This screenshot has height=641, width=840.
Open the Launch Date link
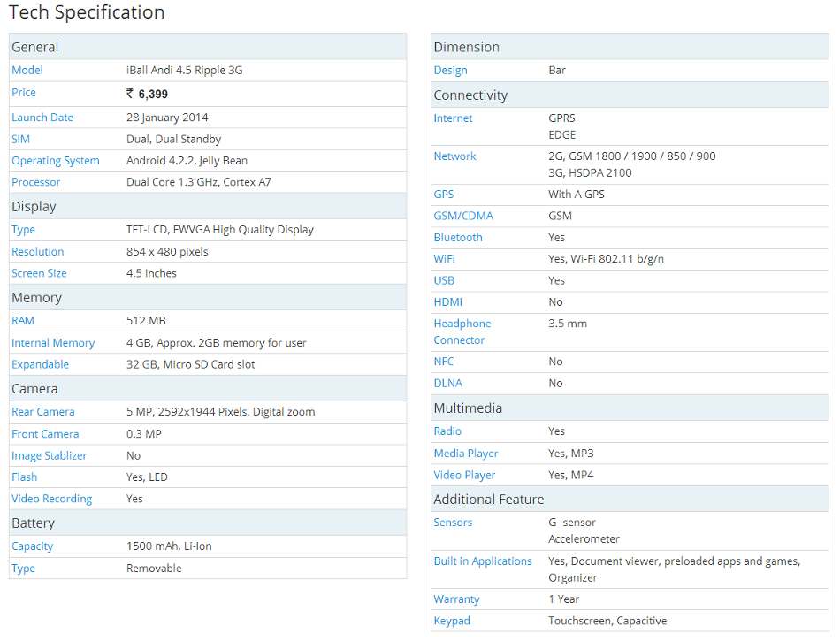pyautogui.click(x=42, y=118)
